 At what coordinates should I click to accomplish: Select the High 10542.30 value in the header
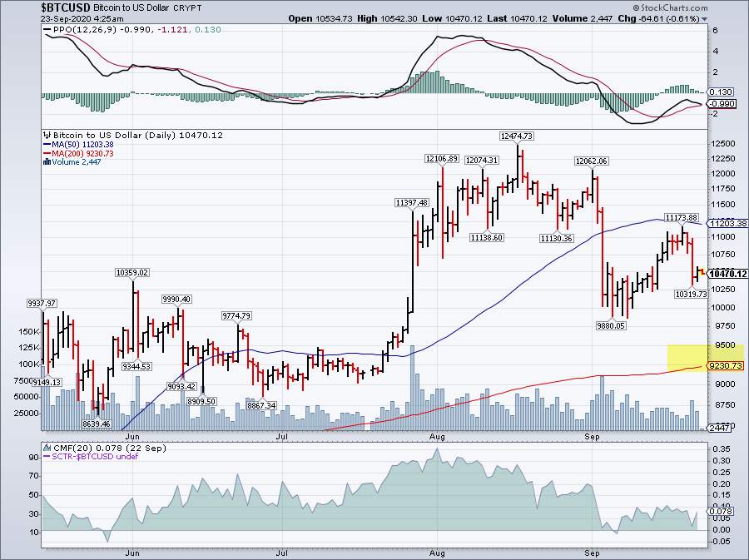pyautogui.click(x=387, y=18)
